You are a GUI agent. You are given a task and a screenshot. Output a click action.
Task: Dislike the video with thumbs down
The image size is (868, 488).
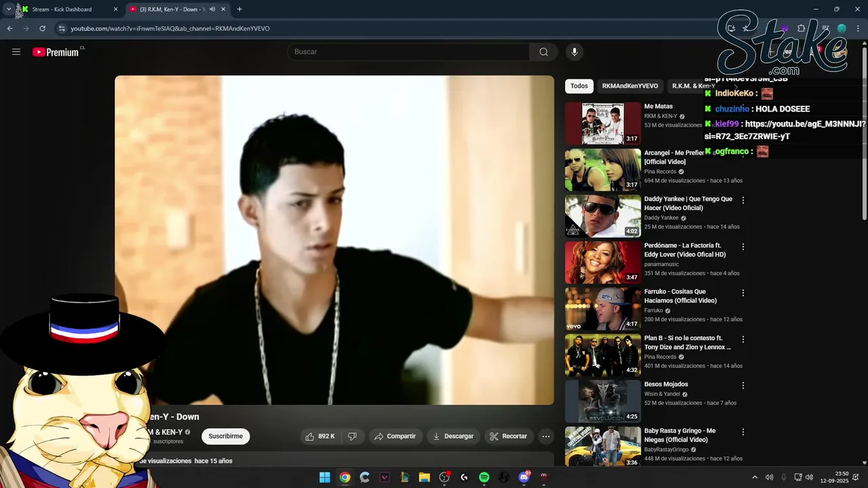tap(353, 436)
